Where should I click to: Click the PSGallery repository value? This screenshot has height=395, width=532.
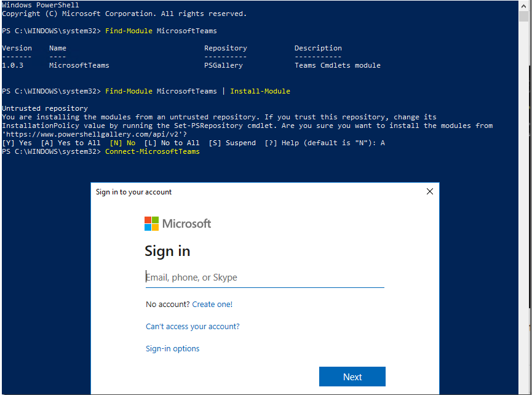click(223, 65)
